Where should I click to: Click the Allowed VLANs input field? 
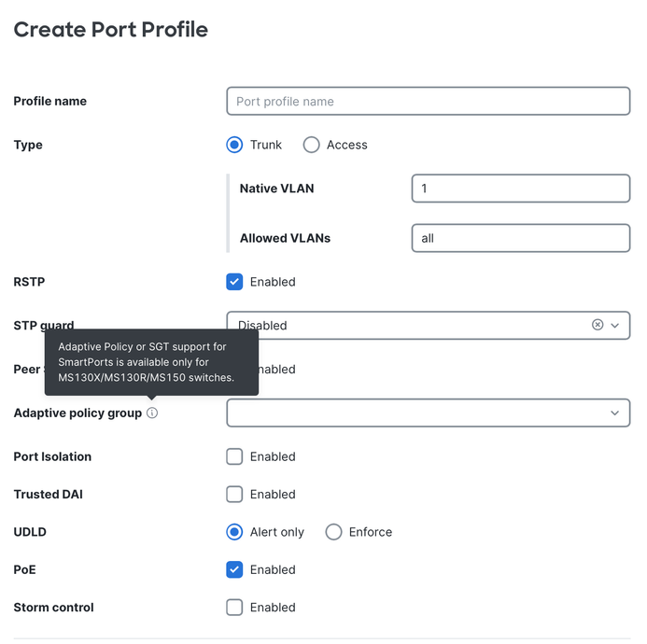click(521, 238)
